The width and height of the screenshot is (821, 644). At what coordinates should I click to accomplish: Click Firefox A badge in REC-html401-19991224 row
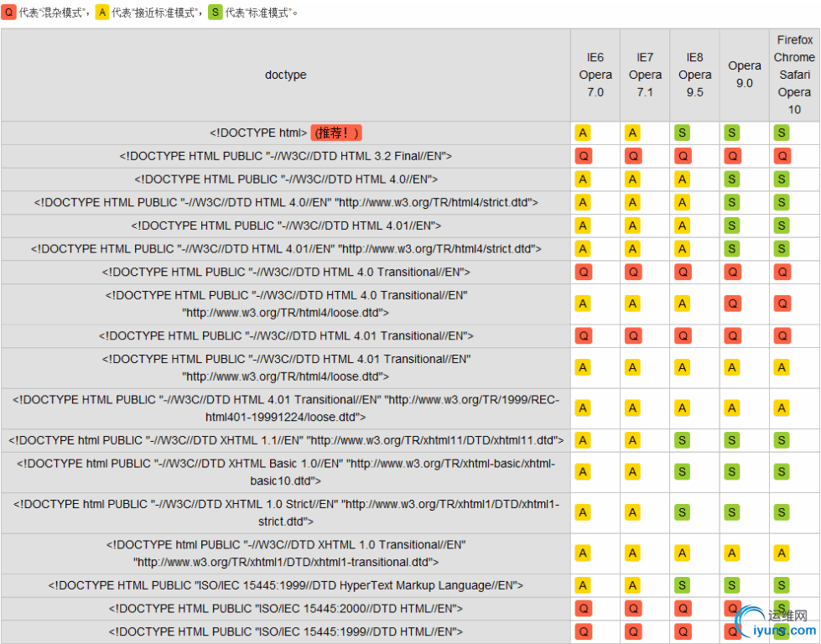click(782, 408)
